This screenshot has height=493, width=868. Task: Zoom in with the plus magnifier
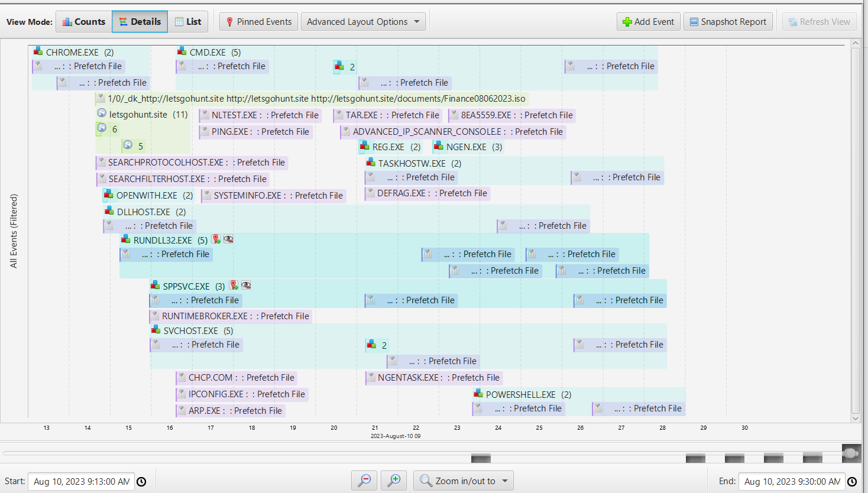(x=394, y=481)
